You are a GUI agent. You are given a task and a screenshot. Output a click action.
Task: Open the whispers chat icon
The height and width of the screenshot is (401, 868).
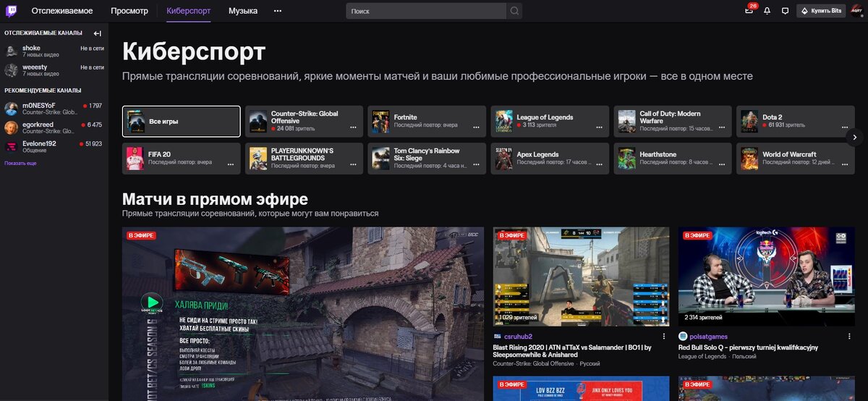coord(785,11)
